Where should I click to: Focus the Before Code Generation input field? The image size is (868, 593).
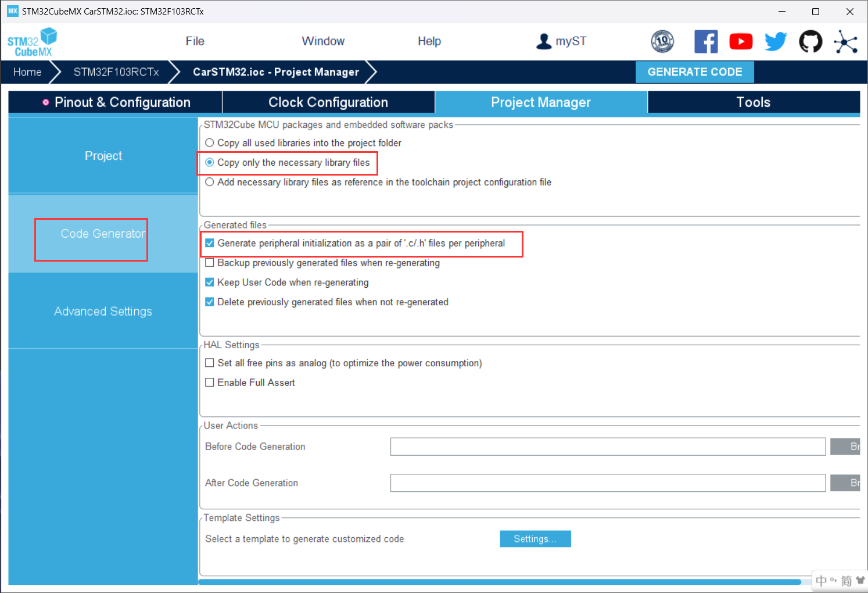608,446
